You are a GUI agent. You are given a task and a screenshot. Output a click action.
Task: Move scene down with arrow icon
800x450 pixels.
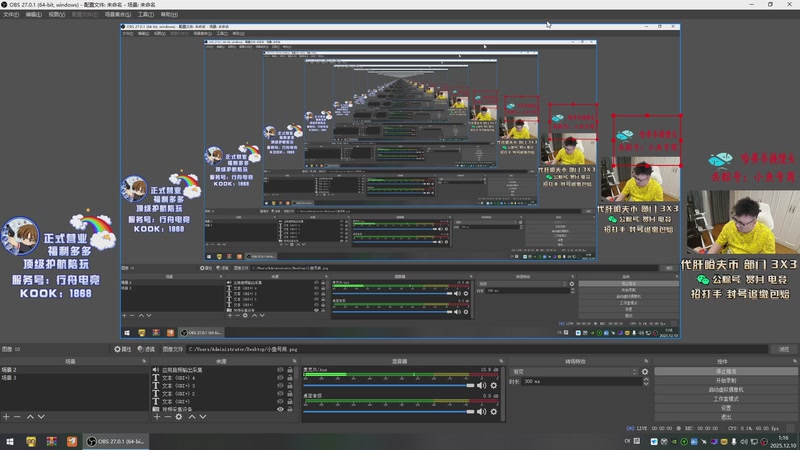(x=41, y=417)
